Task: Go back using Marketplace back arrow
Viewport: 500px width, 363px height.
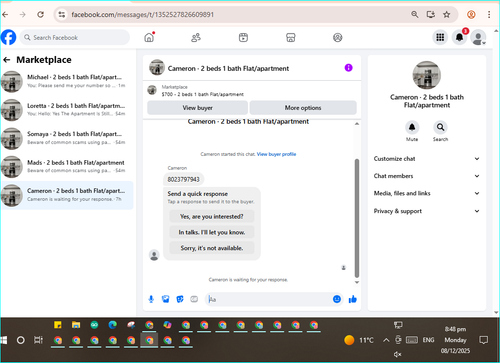Action: pos(7,60)
